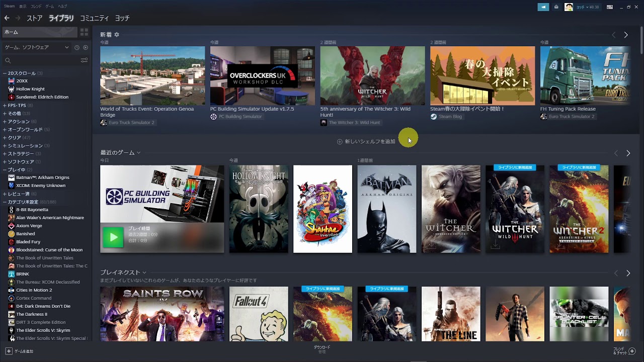Select the ホーム button in sidebar
Viewport: 644px width, 362px height.
tap(40, 32)
